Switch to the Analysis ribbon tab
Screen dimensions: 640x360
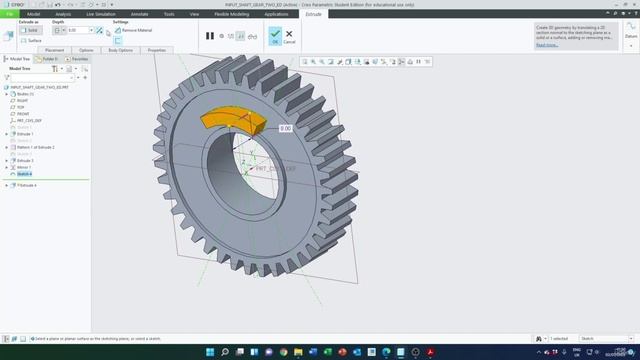pyautogui.click(x=63, y=14)
